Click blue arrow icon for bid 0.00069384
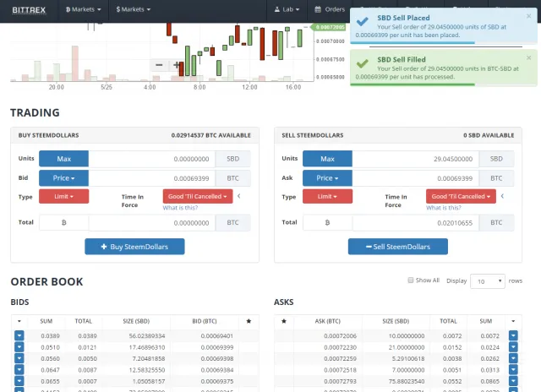The image size is (541, 392). coord(19,369)
